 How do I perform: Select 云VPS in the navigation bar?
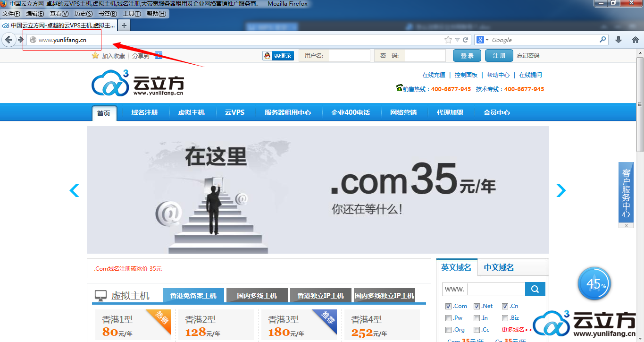coord(234,112)
